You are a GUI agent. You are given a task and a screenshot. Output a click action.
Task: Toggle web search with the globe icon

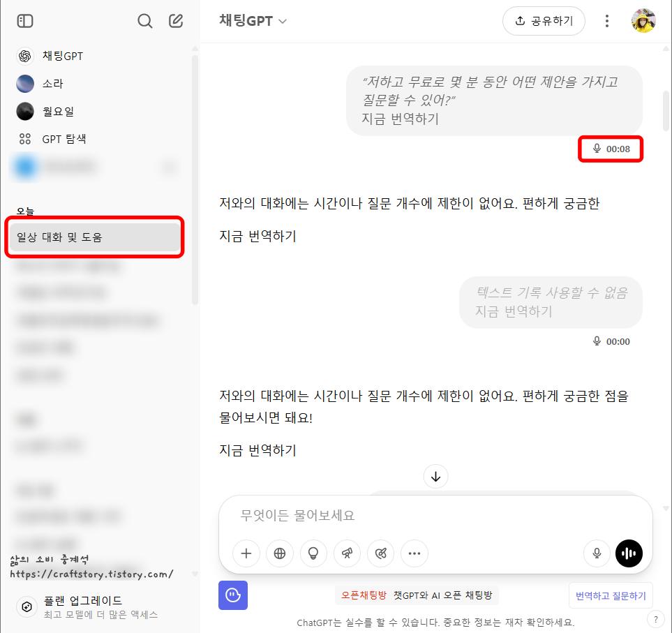(x=279, y=553)
